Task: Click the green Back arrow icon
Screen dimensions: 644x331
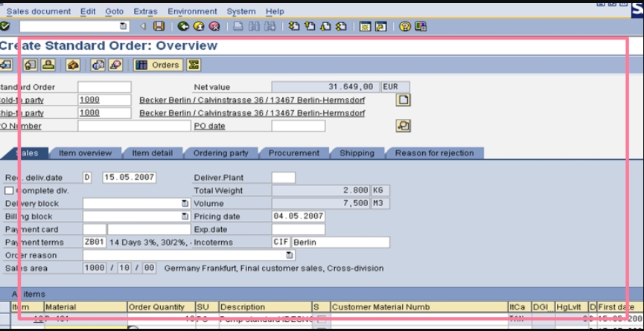Action: 183,26
